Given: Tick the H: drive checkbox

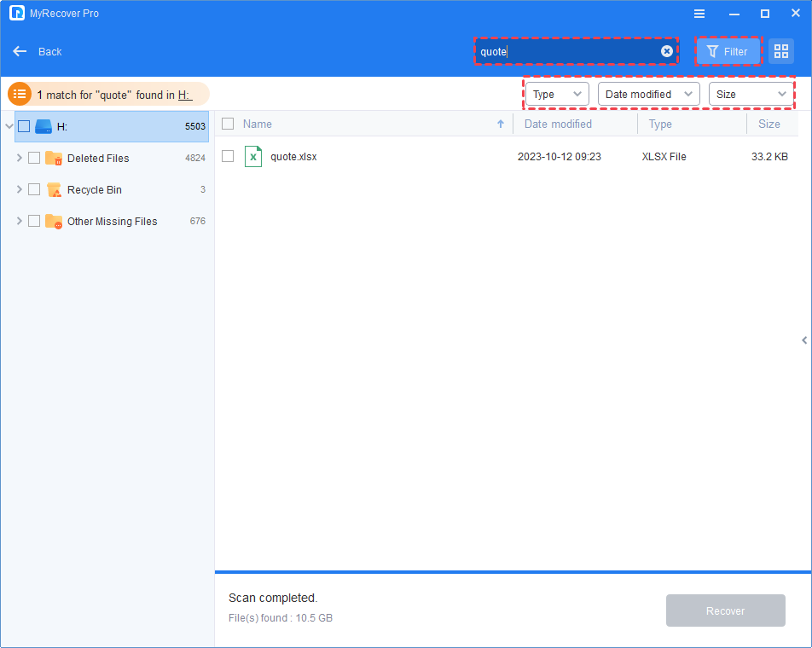Looking at the screenshot, I should tap(24, 126).
